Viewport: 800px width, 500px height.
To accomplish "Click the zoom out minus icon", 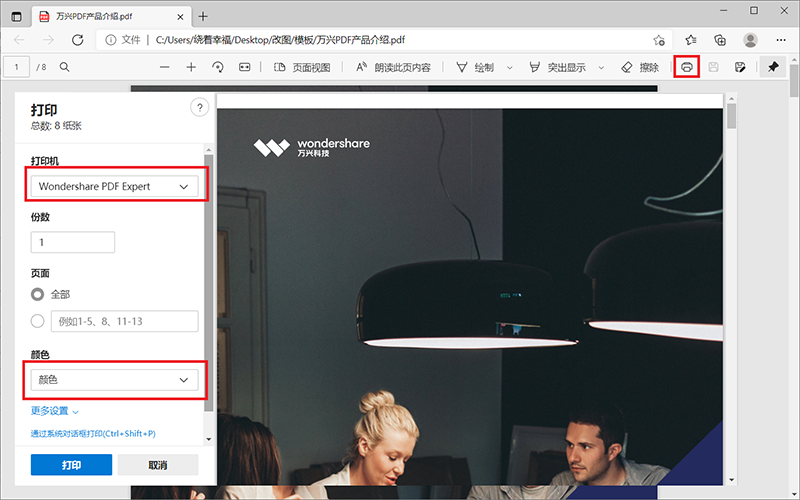I will click(x=165, y=67).
